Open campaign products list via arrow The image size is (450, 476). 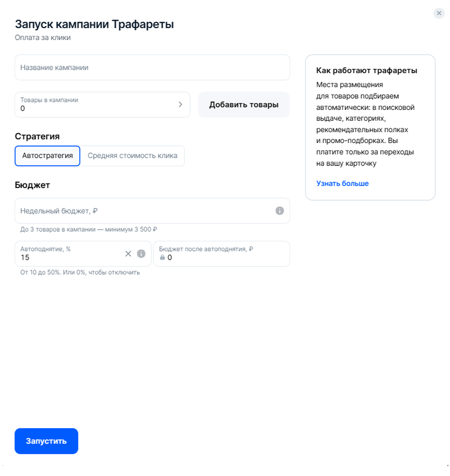click(181, 104)
